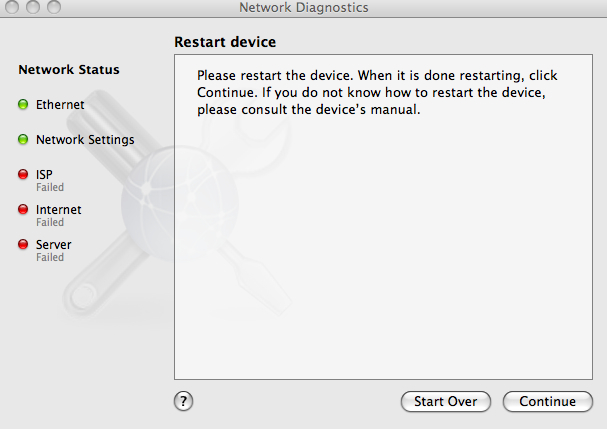Select the Internet status label
The image size is (607, 429).
pyautogui.click(x=58, y=209)
